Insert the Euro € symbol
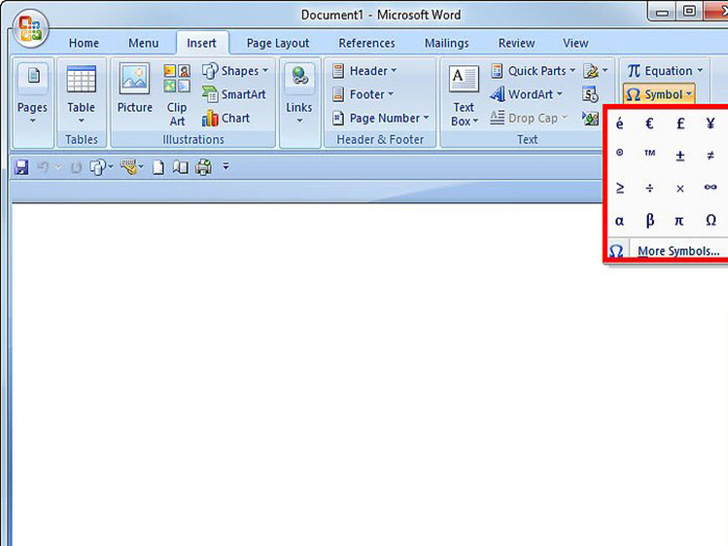The height and width of the screenshot is (546, 728). point(650,124)
